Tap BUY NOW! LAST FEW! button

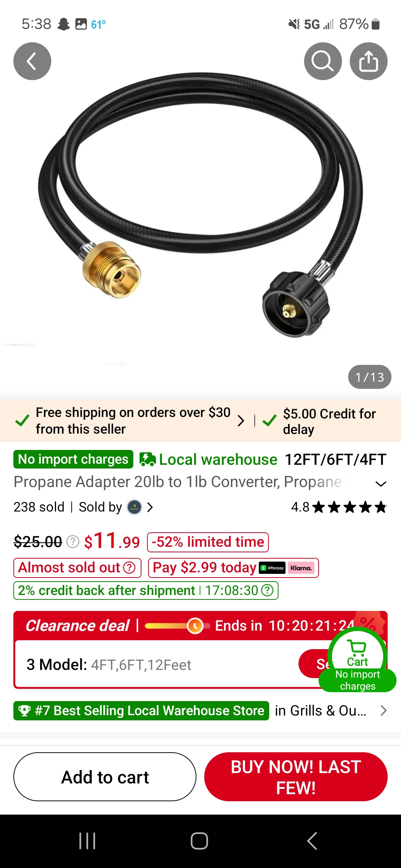coord(296,777)
